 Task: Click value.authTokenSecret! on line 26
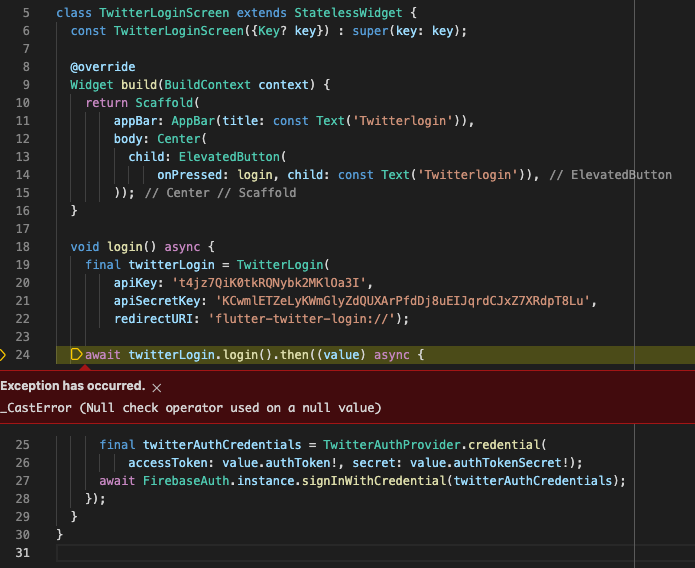click(x=489, y=463)
